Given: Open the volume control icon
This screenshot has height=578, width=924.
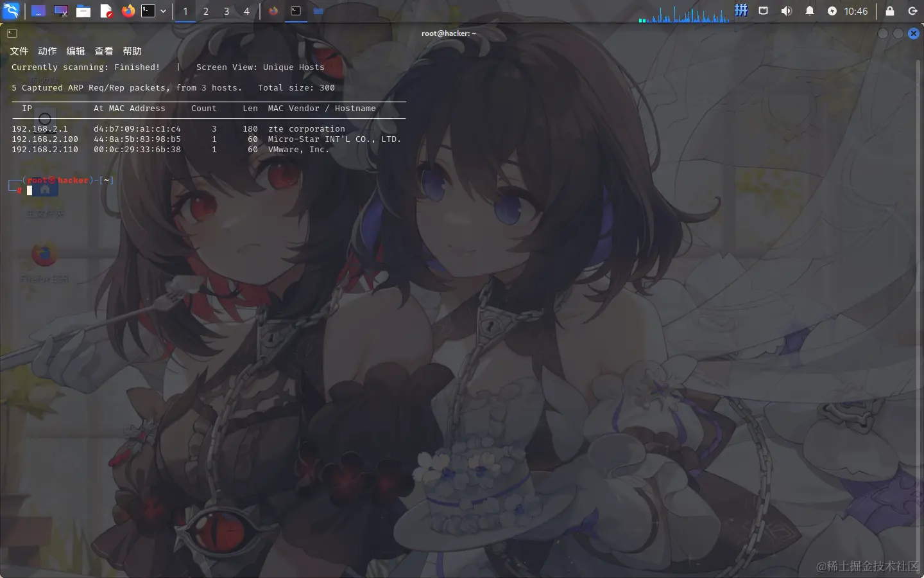Looking at the screenshot, I should [x=787, y=11].
